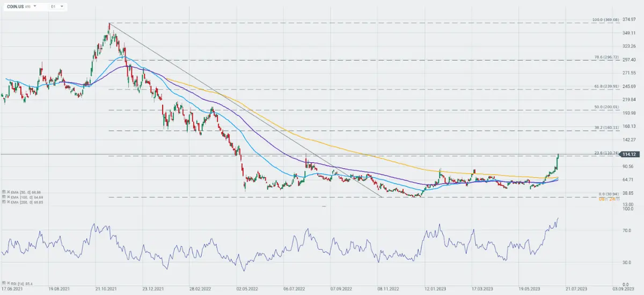Viewport: 644px width, 295px height.
Task: Select the 61.8 Fibonacci level label
Action: point(607,86)
